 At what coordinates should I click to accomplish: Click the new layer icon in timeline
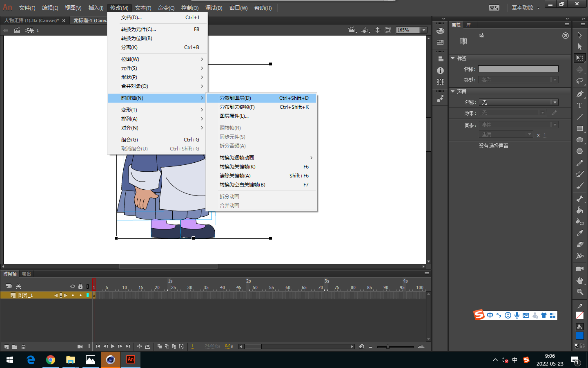7,347
